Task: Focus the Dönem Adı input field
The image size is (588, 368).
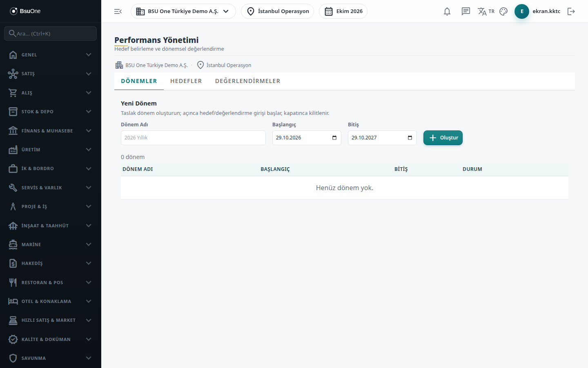Action: click(x=193, y=138)
